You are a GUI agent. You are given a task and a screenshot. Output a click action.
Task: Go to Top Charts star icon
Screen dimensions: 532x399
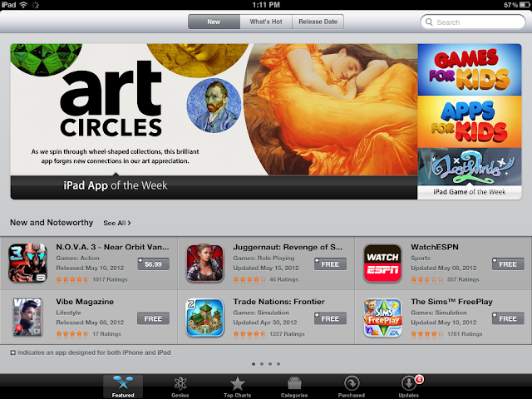[237, 383]
